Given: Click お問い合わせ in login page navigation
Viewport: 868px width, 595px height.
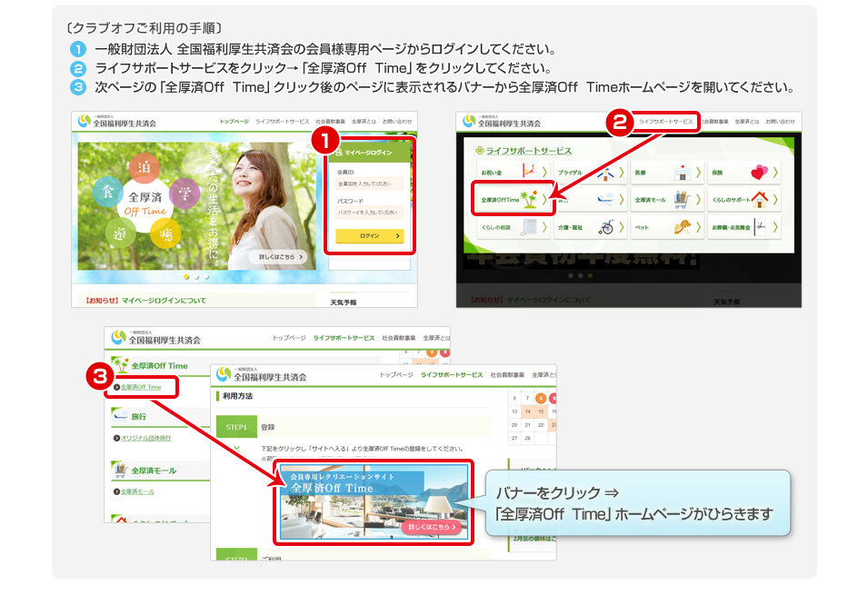Looking at the screenshot, I should (x=397, y=121).
